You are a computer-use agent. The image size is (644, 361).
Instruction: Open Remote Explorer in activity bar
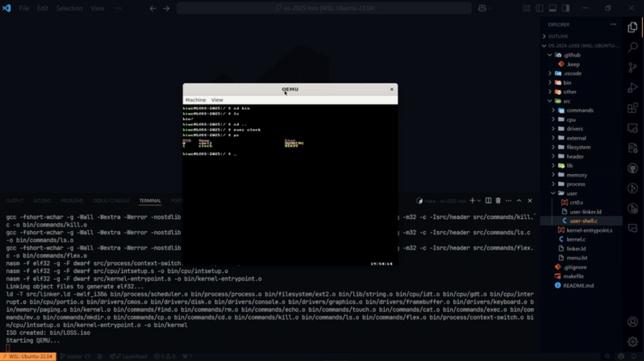(632, 128)
